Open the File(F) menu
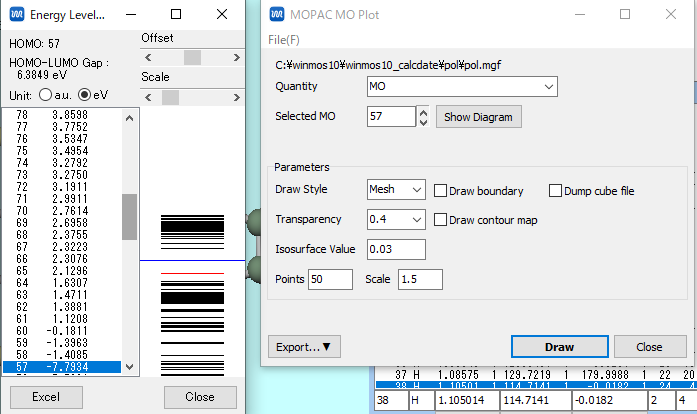 coord(284,40)
